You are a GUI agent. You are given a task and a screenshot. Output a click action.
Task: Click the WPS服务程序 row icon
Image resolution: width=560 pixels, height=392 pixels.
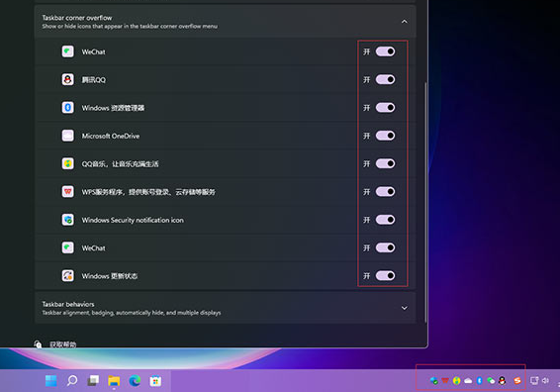68,191
